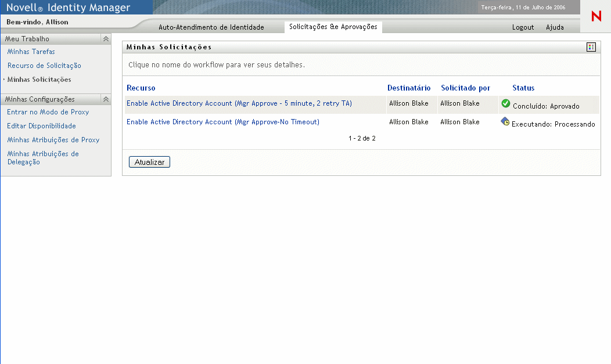Open Editar Disponibilidade link
Screen dimensions: 611x364
(41, 126)
